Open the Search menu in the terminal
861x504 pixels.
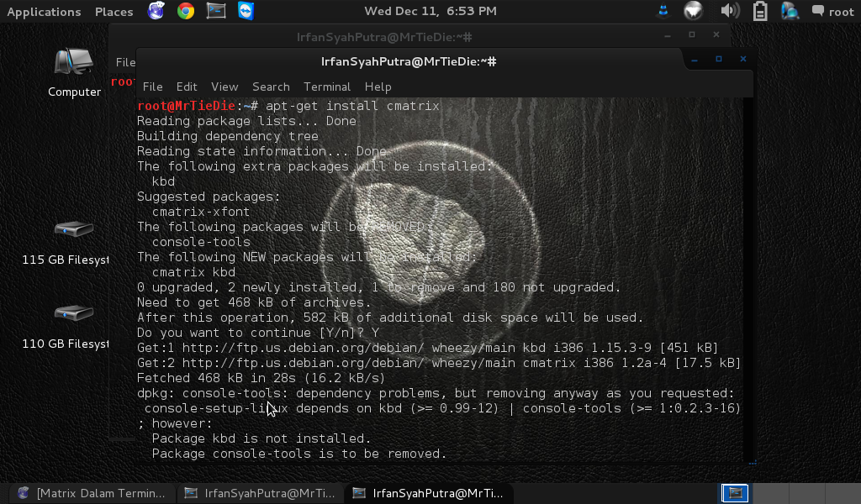click(x=271, y=87)
